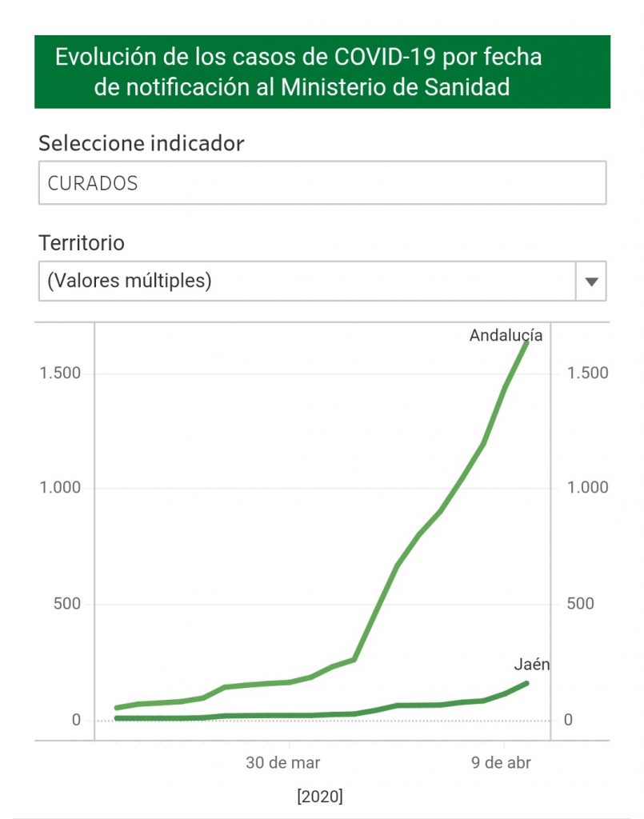Click the [2020] year axis label
Viewport: 644px width, 819px height.
319,797
